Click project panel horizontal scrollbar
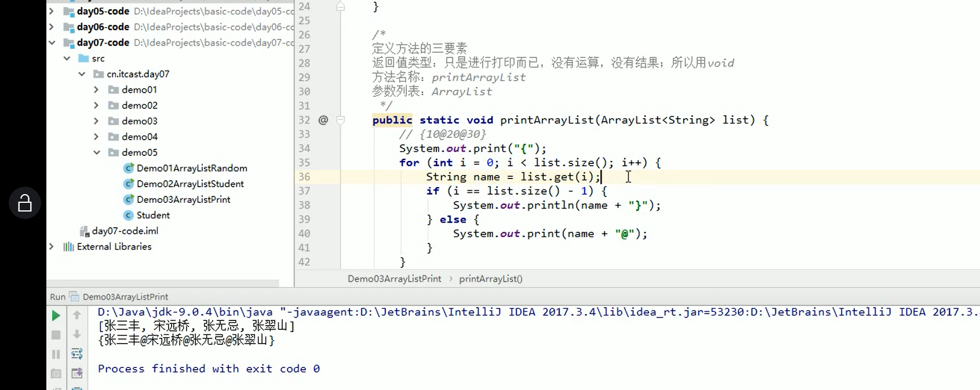This screenshot has height=390, width=980. (163, 283)
